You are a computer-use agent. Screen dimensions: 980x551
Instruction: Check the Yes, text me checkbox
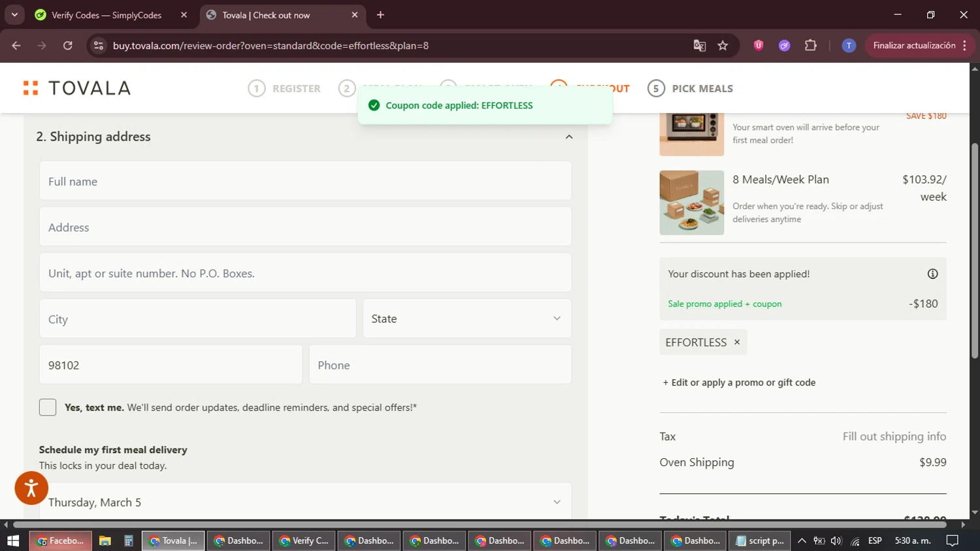(48, 407)
